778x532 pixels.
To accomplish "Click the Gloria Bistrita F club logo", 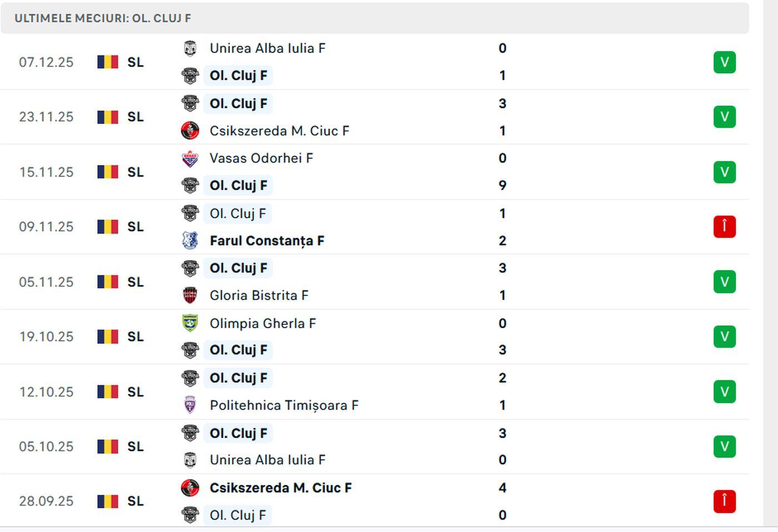I will point(190,295).
